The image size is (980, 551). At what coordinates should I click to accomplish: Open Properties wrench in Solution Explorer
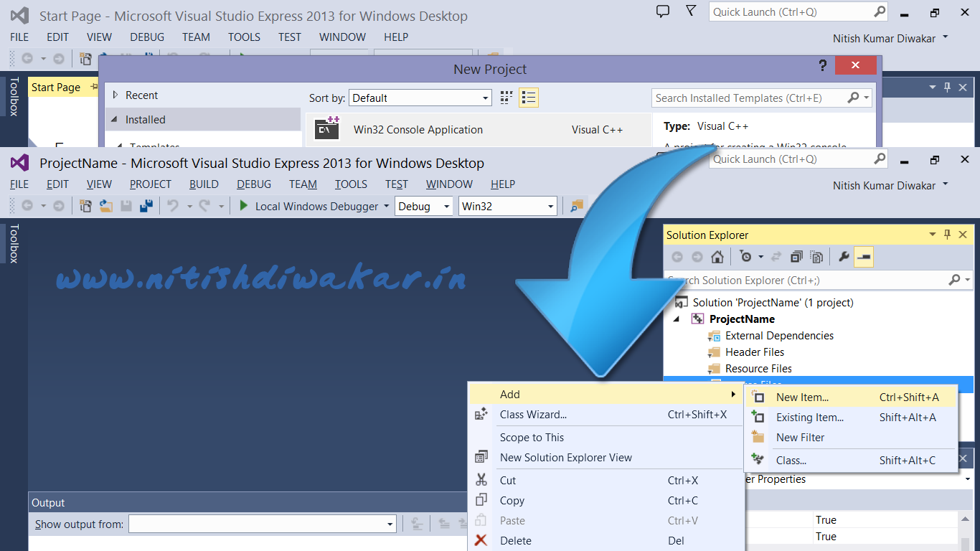click(x=844, y=257)
